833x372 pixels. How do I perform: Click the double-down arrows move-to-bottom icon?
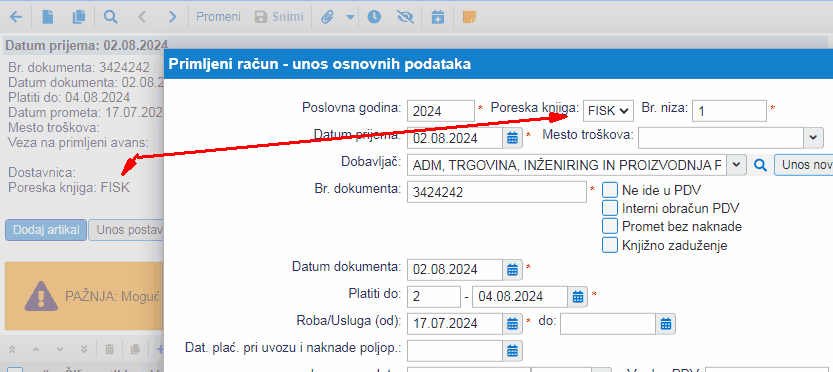coord(84,350)
